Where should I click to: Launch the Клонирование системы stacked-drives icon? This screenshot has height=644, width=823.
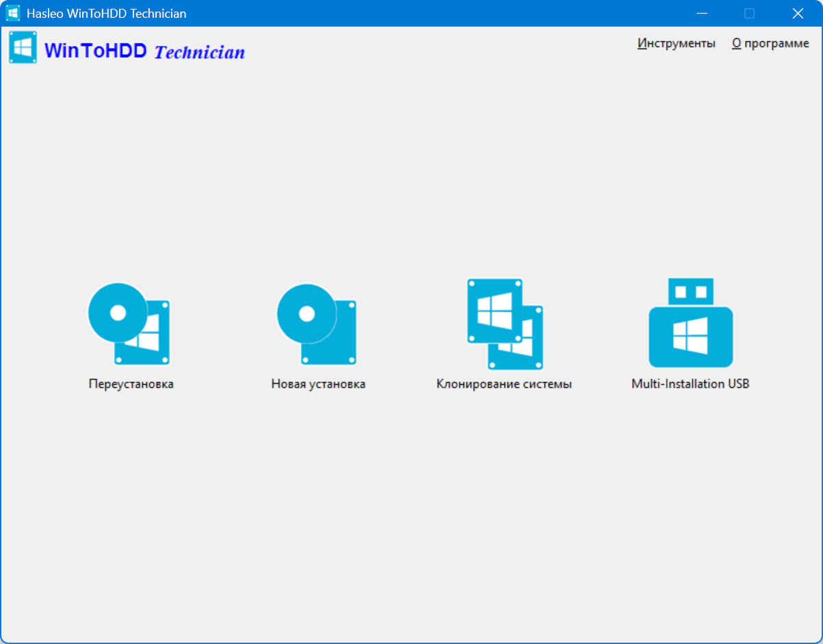pos(506,324)
